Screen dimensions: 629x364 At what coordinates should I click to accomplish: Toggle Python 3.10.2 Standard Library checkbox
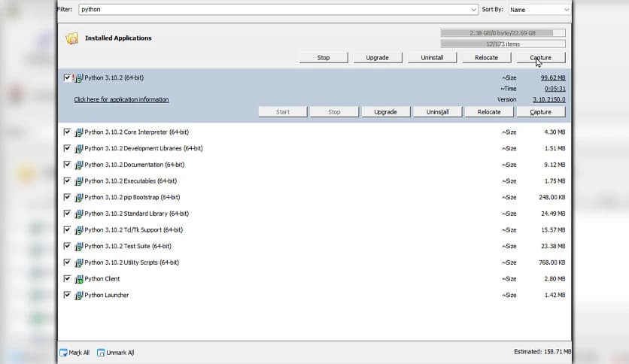tap(67, 214)
